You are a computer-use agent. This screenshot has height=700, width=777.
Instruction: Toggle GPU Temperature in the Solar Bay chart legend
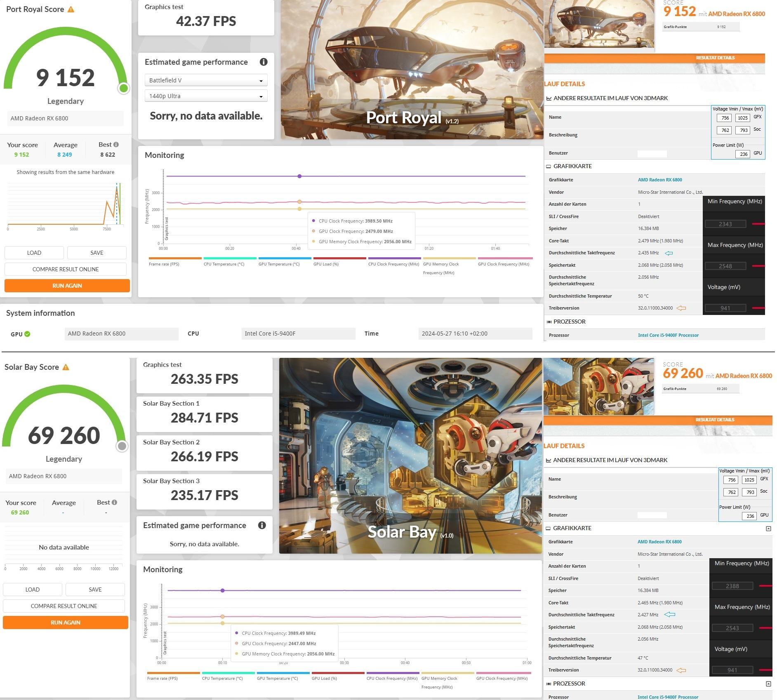point(283,676)
